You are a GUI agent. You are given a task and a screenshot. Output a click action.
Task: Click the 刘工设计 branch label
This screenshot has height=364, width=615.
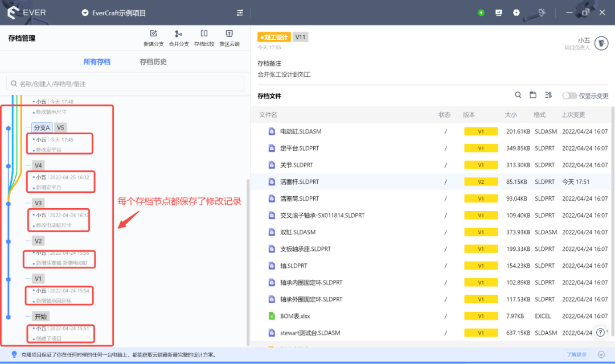click(274, 37)
